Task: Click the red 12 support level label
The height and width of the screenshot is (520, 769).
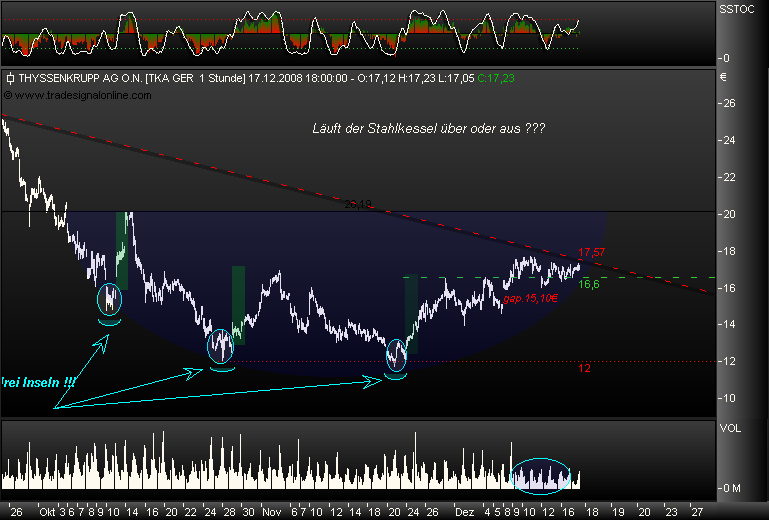Action: pos(584,368)
